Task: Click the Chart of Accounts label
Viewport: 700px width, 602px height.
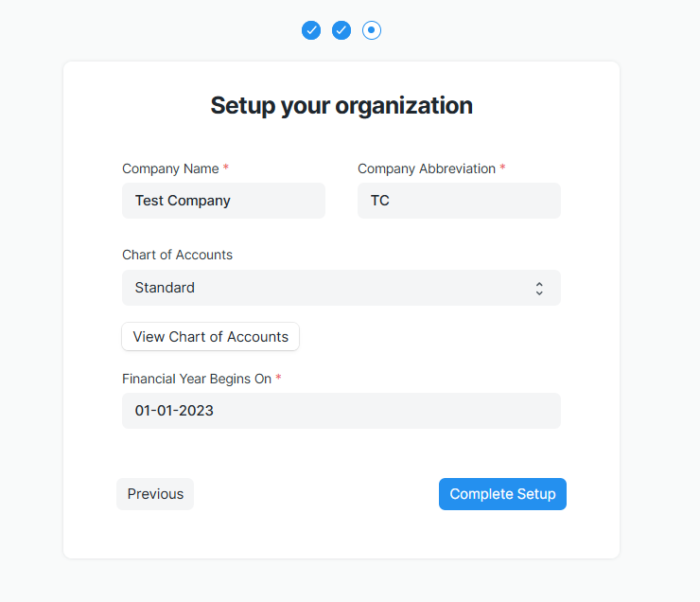Action: (x=177, y=255)
